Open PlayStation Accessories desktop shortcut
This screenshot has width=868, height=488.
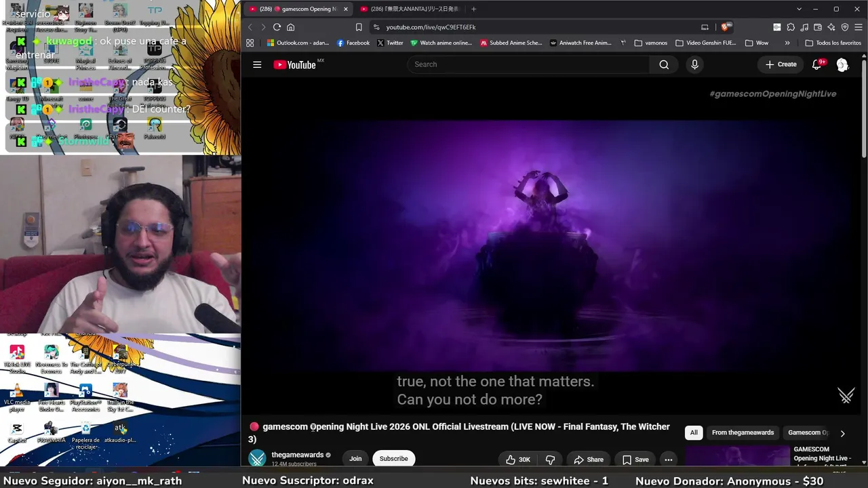pos(85,396)
